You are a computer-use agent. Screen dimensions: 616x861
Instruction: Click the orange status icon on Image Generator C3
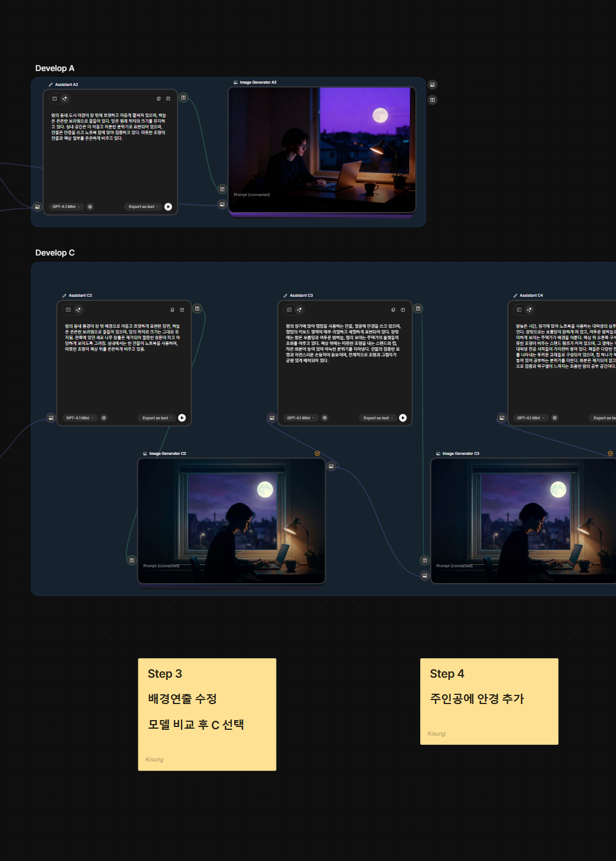(x=610, y=453)
